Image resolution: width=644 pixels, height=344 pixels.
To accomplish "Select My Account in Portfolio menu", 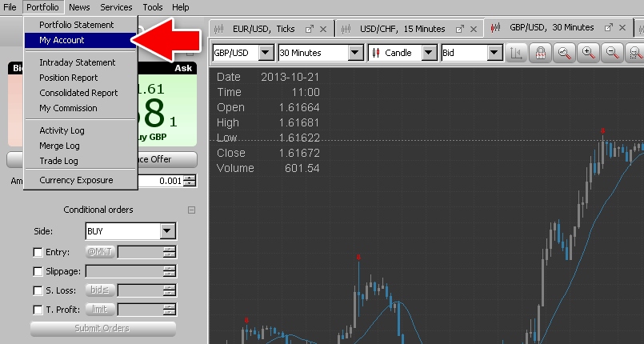I will click(x=81, y=40).
